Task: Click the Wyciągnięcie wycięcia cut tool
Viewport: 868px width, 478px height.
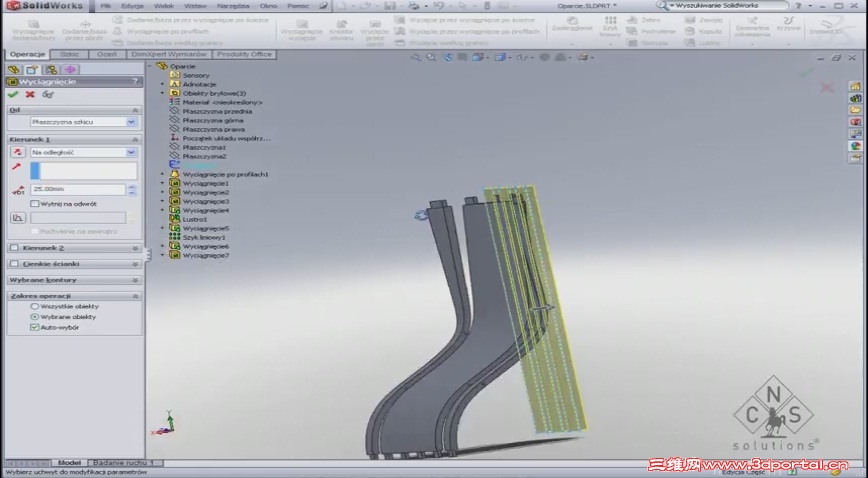Action: 302,30
